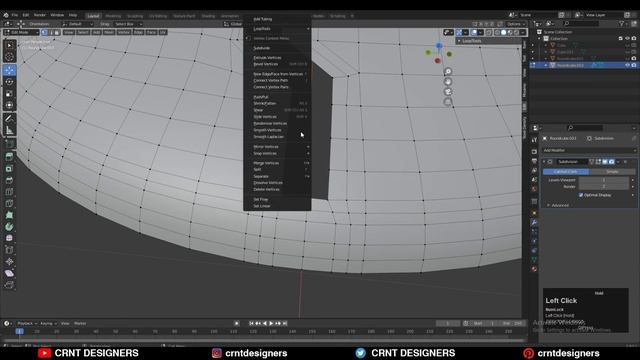Toggle Optimal Display checkbox
Screen dimensions: 640x360
(581, 195)
